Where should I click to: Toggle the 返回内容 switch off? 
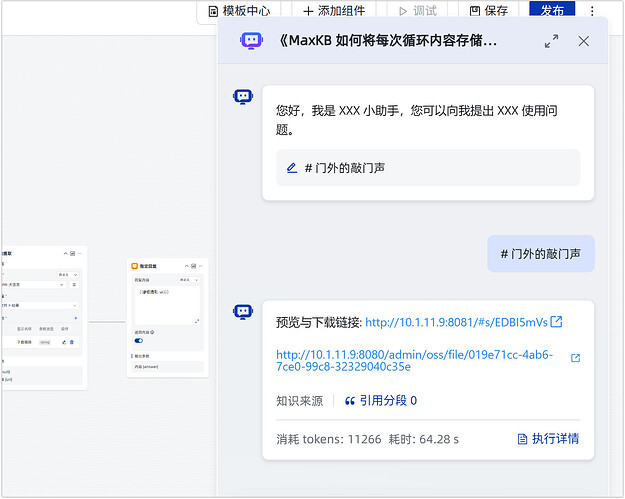click(x=139, y=340)
